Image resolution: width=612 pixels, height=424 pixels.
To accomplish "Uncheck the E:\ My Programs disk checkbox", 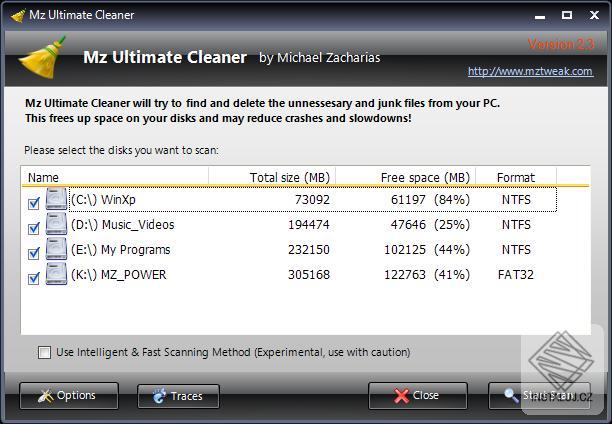I will tap(34, 253).
